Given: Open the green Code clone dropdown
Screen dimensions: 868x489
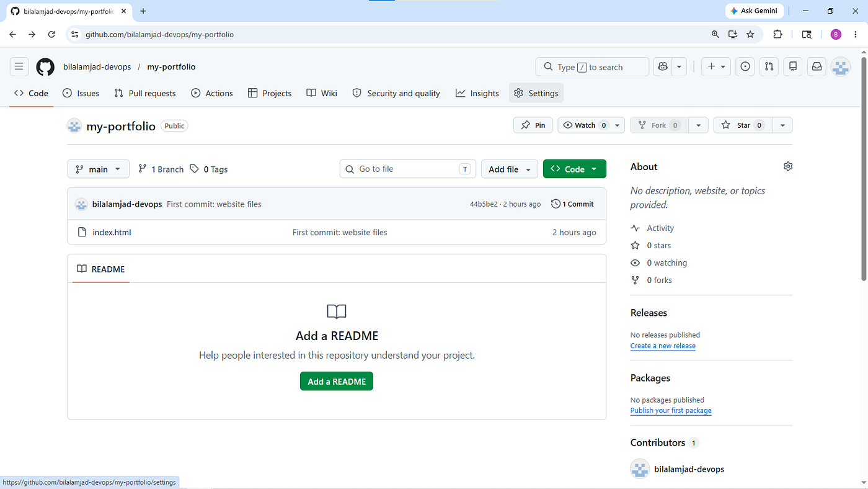Looking at the screenshot, I should 575,169.
